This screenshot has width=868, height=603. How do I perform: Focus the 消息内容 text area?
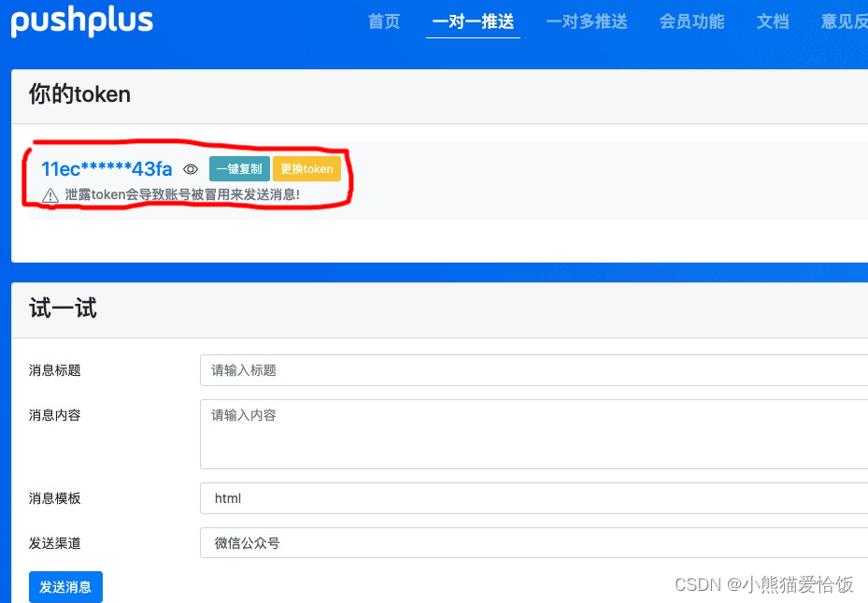coord(534,434)
